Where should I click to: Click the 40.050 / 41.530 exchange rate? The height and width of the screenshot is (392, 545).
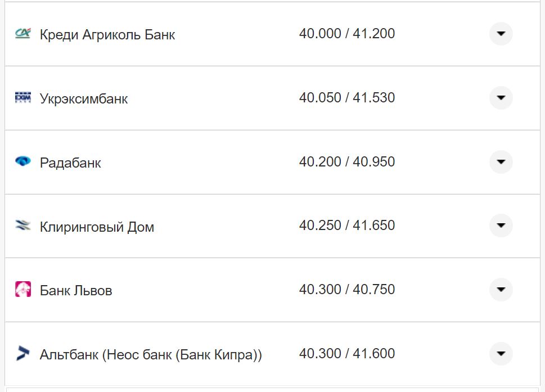347,98
